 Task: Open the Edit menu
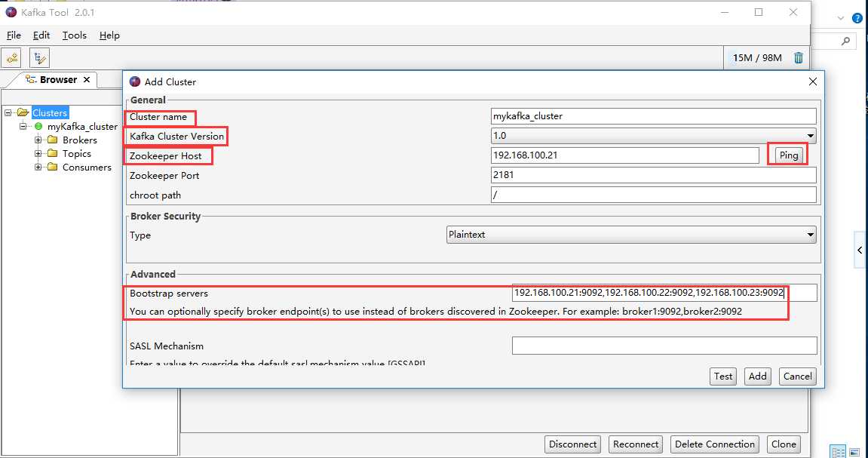[x=41, y=35]
